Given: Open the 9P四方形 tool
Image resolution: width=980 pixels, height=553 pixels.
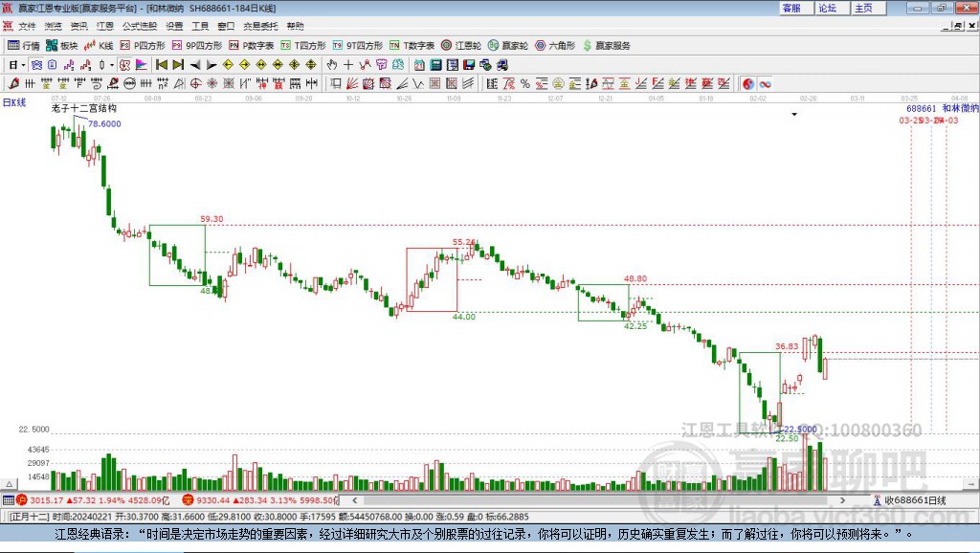Looking at the screenshot, I should [197, 46].
